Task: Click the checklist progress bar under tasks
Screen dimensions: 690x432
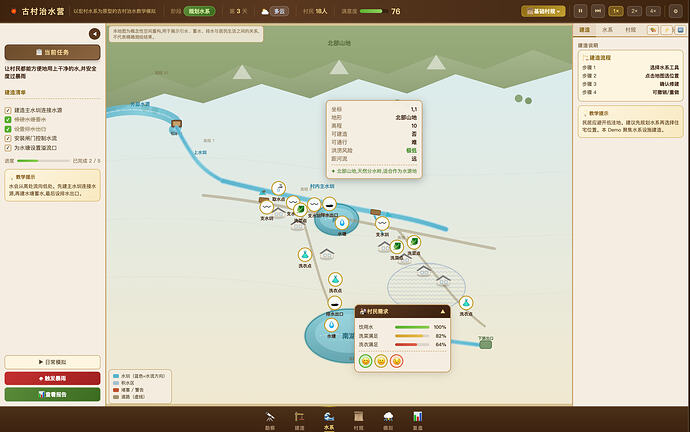Action: [43, 161]
